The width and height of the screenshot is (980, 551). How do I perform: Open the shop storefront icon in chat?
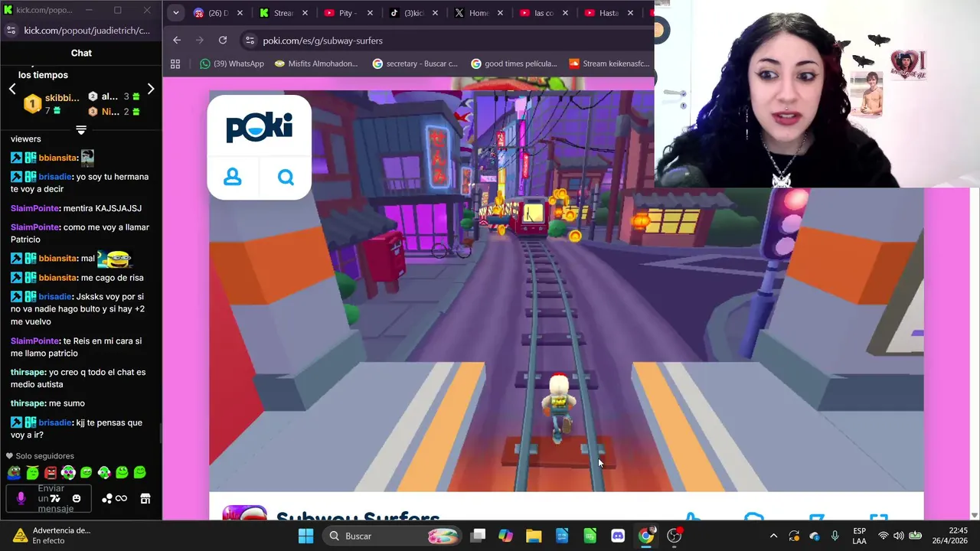point(145,498)
